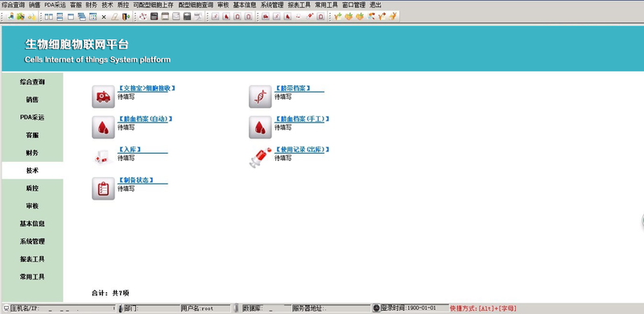Select 报表工具 in the left sidebar

tap(32, 259)
